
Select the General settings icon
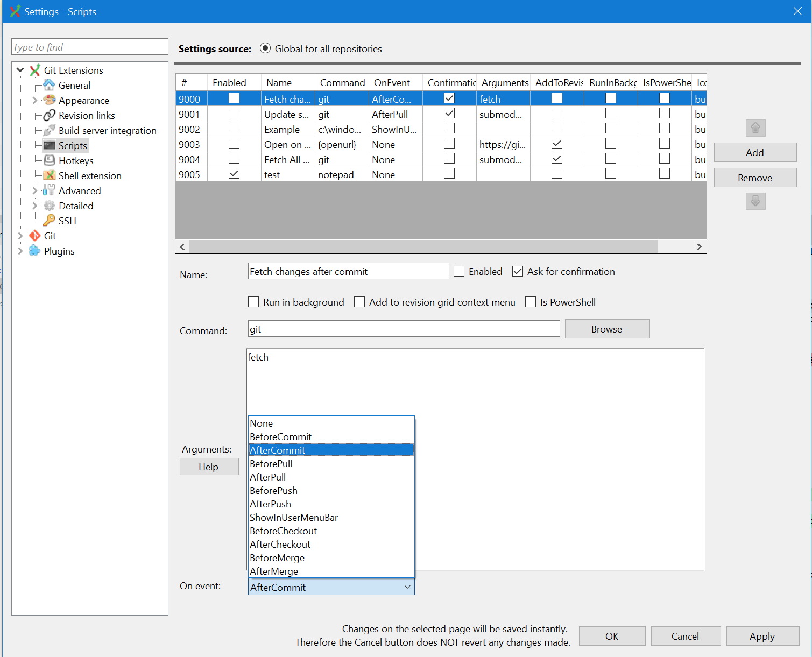[49, 85]
